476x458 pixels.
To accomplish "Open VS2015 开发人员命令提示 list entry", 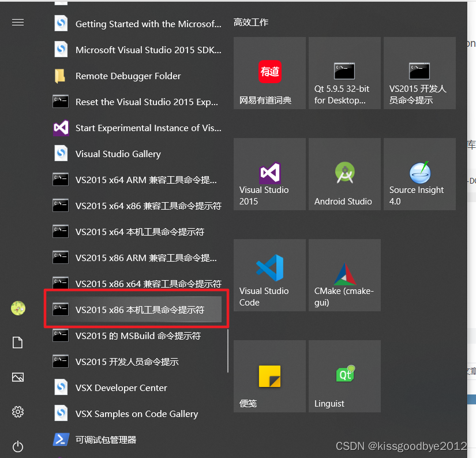I will [x=137, y=362].
